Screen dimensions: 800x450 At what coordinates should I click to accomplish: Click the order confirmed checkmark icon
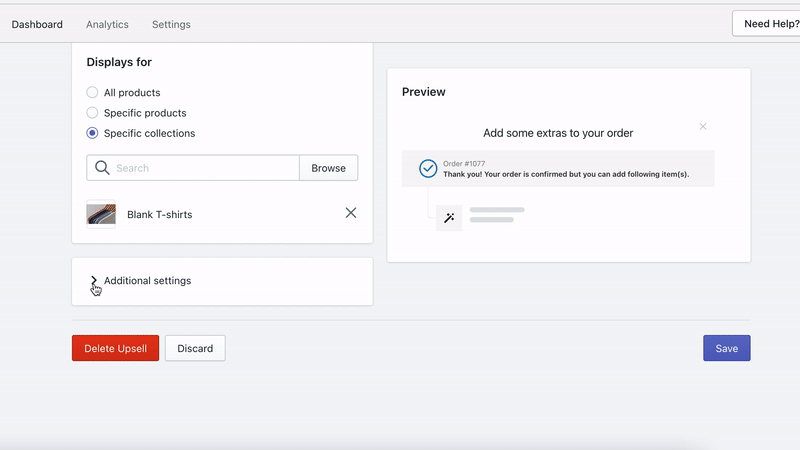click(428, 168)
